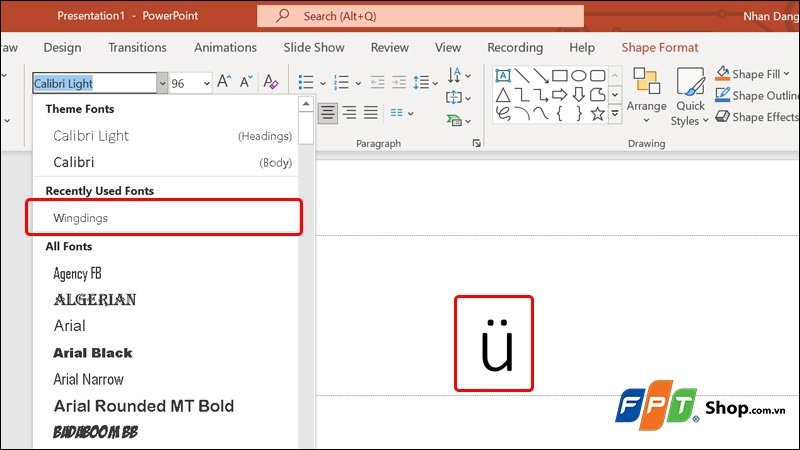Choose Calibri Light headings font

pyautogui.click(x=166, y=136)
